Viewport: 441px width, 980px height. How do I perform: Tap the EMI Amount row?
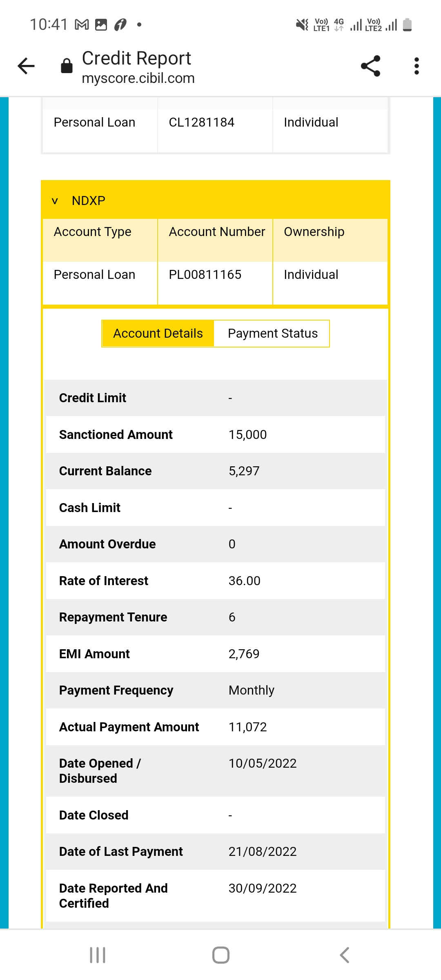click(x=216, y=654)
